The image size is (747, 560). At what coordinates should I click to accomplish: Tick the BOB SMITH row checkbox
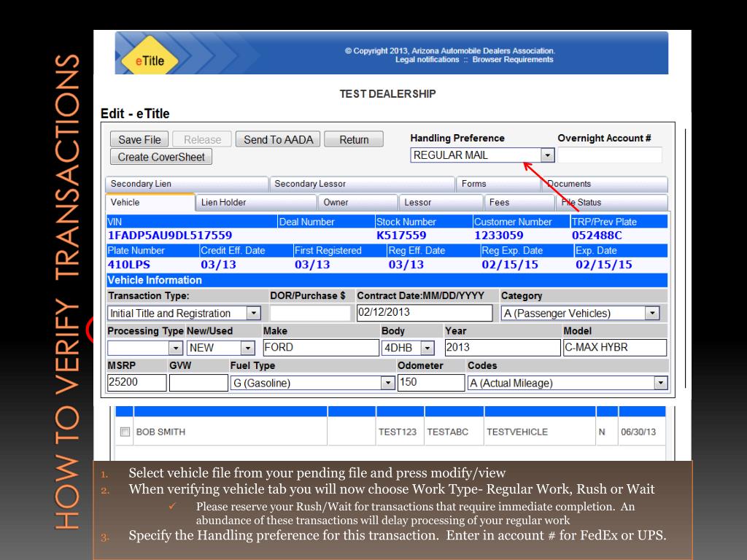coord(125,432)
